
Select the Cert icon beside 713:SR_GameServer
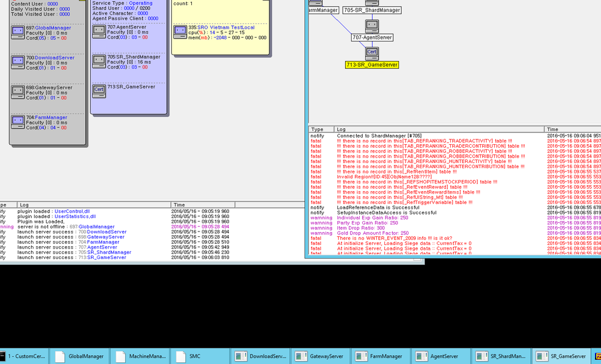pos(99,90)
